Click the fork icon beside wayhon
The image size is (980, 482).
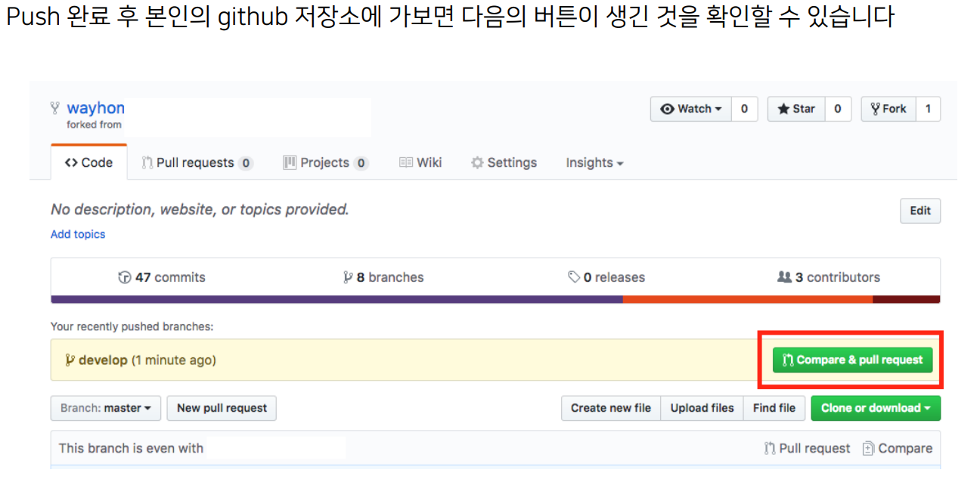point(54,108)
